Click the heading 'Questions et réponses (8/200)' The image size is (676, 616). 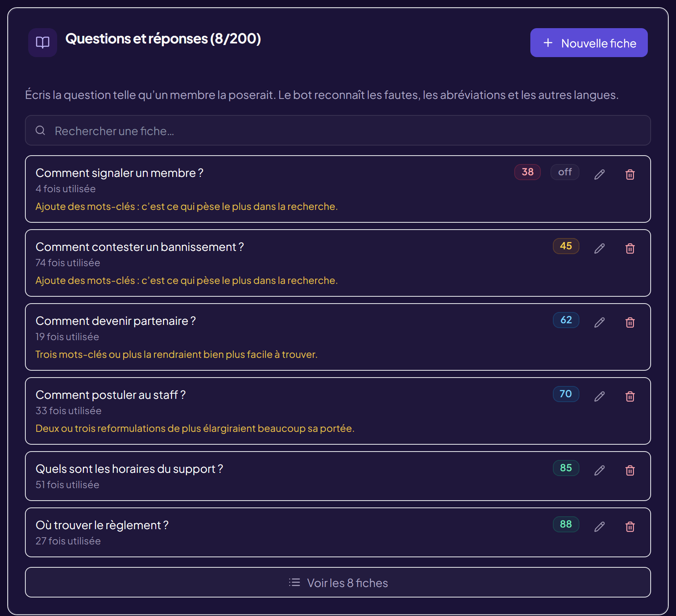(x=163, y=39)
